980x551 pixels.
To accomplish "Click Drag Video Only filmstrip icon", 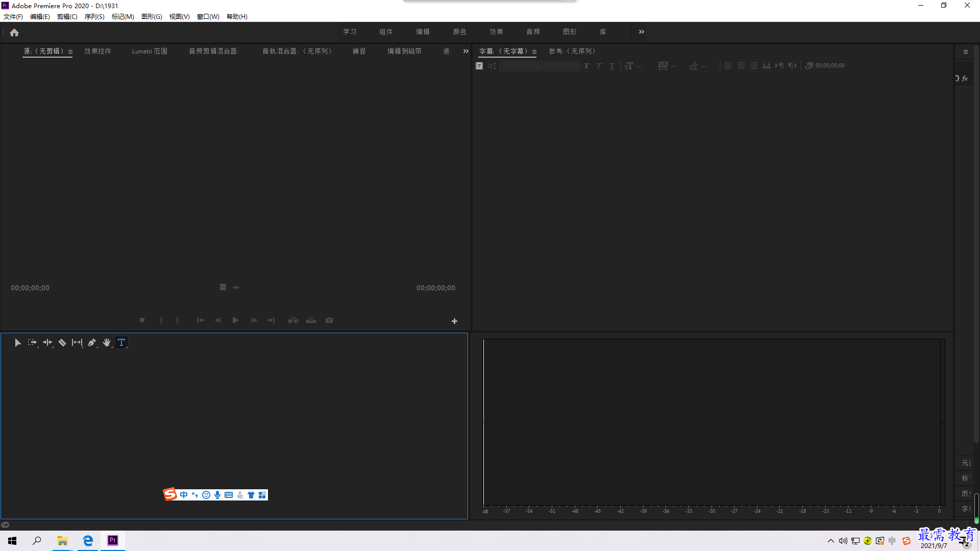I will pos(223,287).
